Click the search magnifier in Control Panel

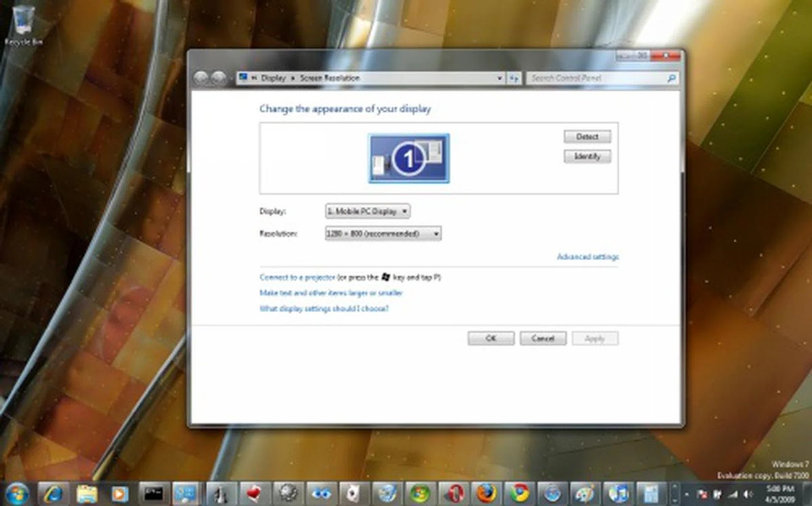point(671,78)
